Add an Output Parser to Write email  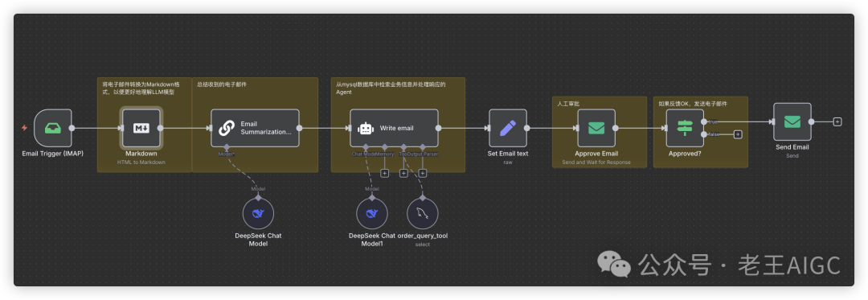tap(423, 173)
